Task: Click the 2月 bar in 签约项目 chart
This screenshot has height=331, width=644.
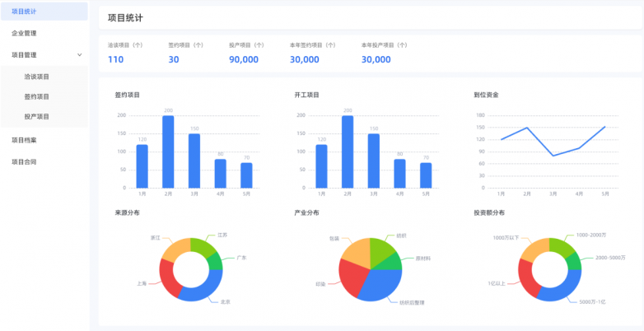Action: (x=168, y=152)
